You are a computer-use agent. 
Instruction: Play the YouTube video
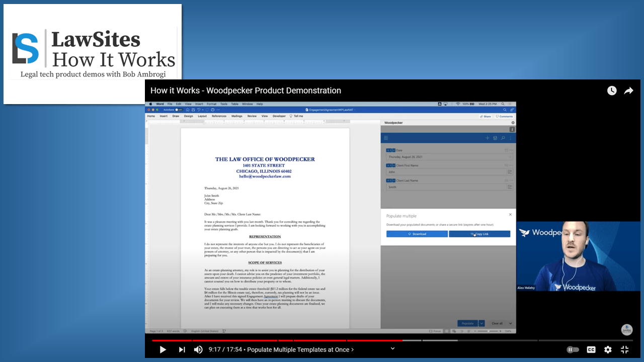[x=163, y=349]
